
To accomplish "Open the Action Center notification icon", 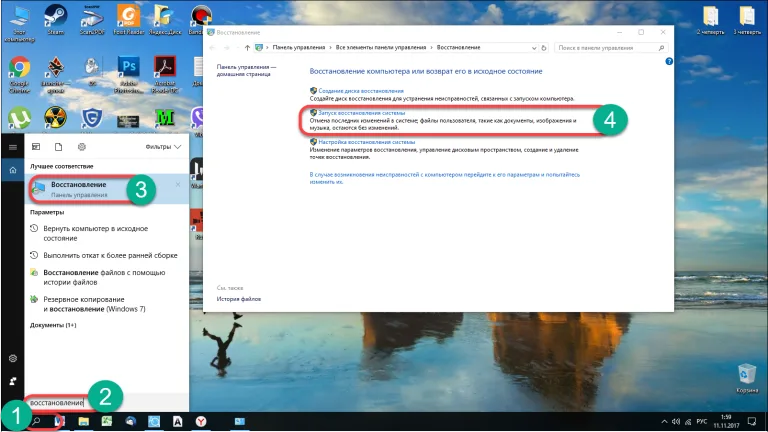I will [x=752, y=421].
